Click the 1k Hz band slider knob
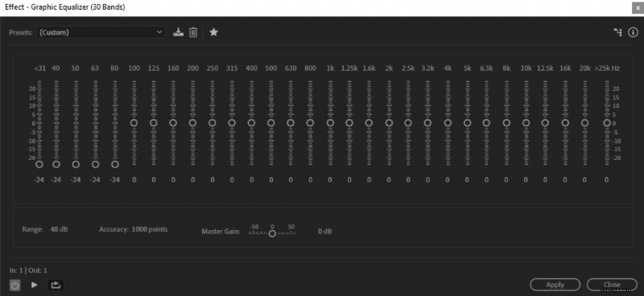The image size is (644, 296). click(330, 122)
